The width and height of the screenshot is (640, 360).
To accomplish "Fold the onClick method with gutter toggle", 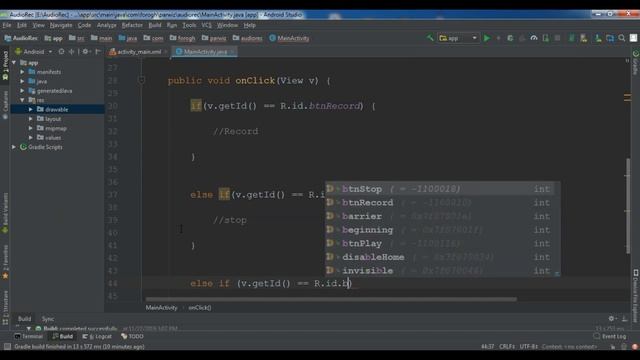I will click(x=141, y=80).
